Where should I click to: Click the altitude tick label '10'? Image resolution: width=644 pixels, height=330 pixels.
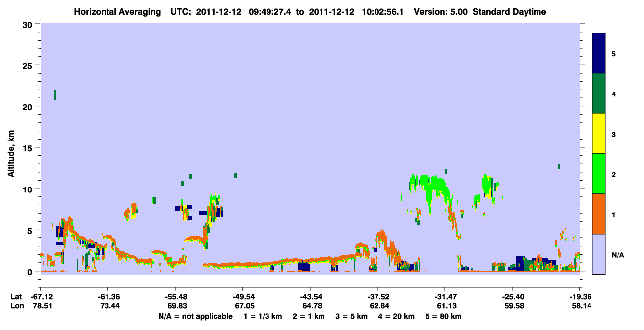(x=28, y=189)
